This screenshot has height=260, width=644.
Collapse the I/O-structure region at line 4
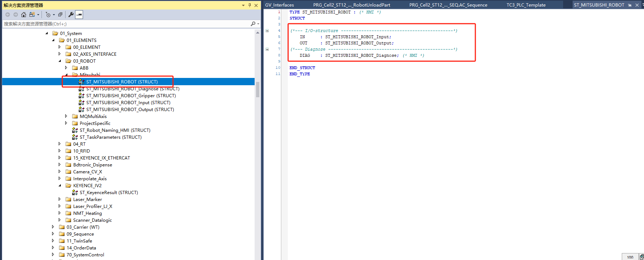tap(267, 31)
